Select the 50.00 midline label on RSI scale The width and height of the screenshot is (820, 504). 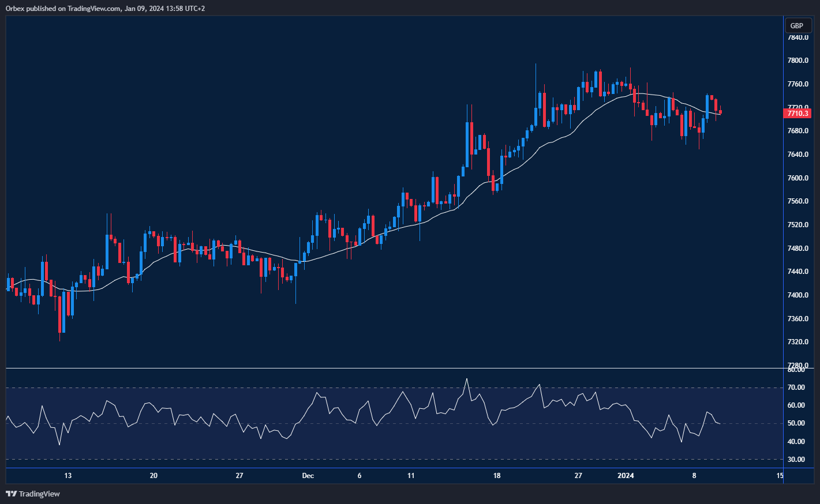coord(796,423)
